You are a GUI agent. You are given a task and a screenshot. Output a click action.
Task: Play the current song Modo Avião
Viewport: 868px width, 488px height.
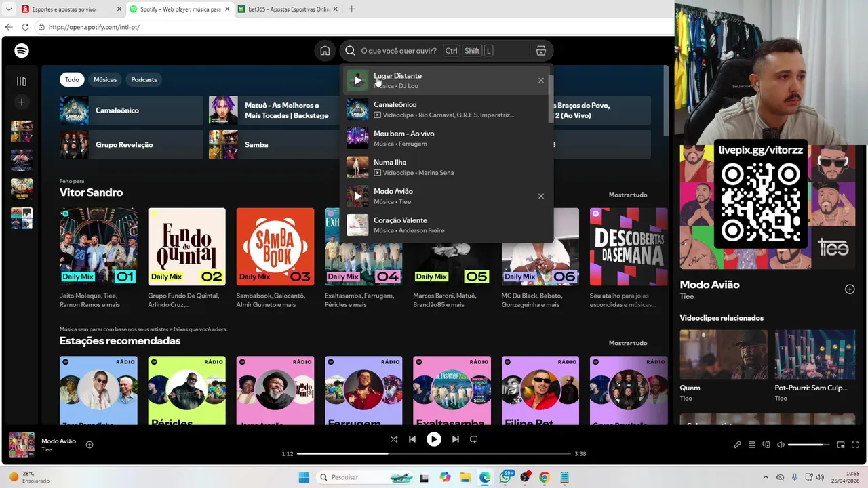click(x=434, y=439)
